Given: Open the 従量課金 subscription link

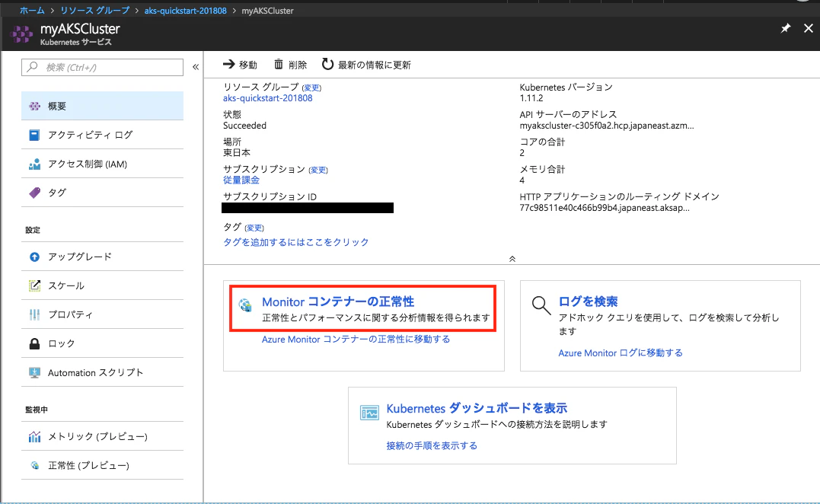Looking at the screenshot, I should pos(241,180).
